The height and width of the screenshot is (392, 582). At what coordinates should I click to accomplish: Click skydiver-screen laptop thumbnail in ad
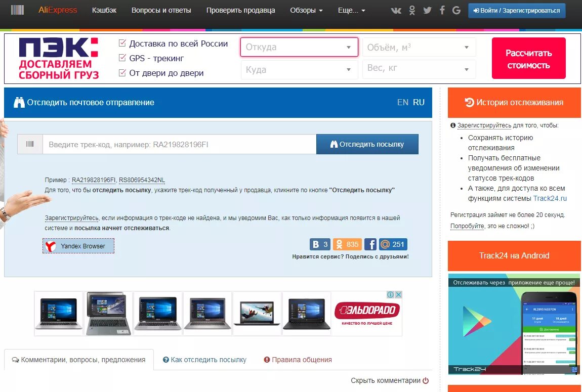[257, 314]
